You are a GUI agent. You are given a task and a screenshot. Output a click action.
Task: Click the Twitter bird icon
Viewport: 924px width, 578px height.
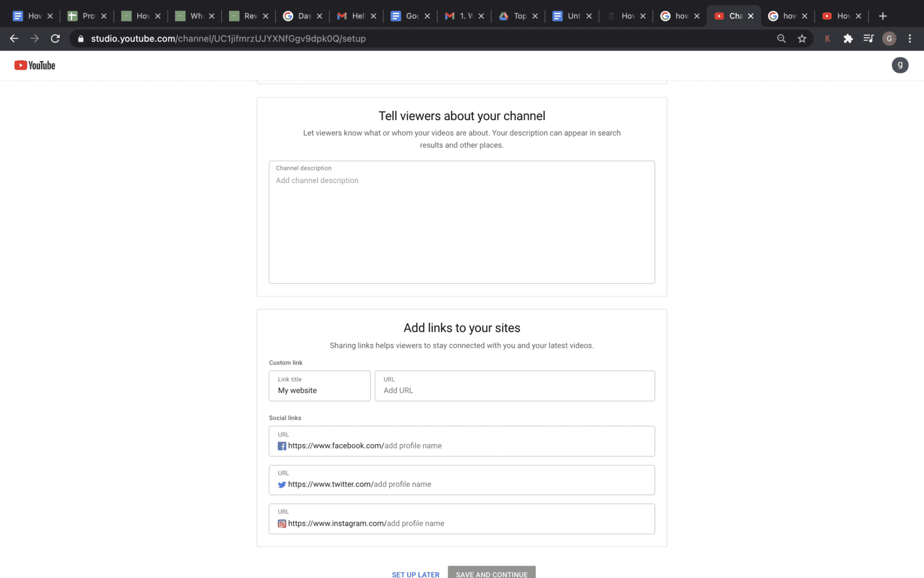(282, 485)
